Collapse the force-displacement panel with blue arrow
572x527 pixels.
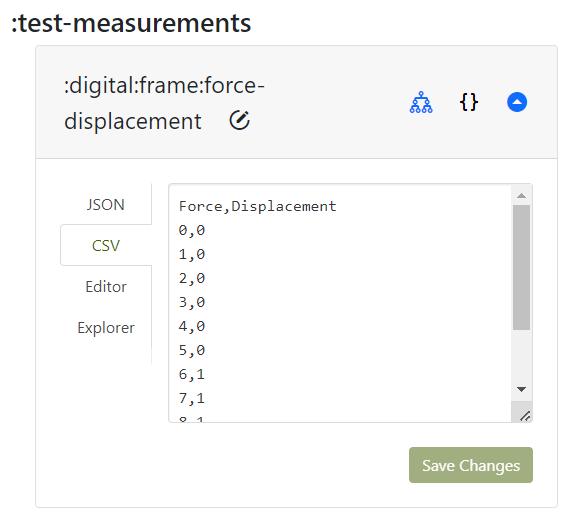tap(517, 102)
